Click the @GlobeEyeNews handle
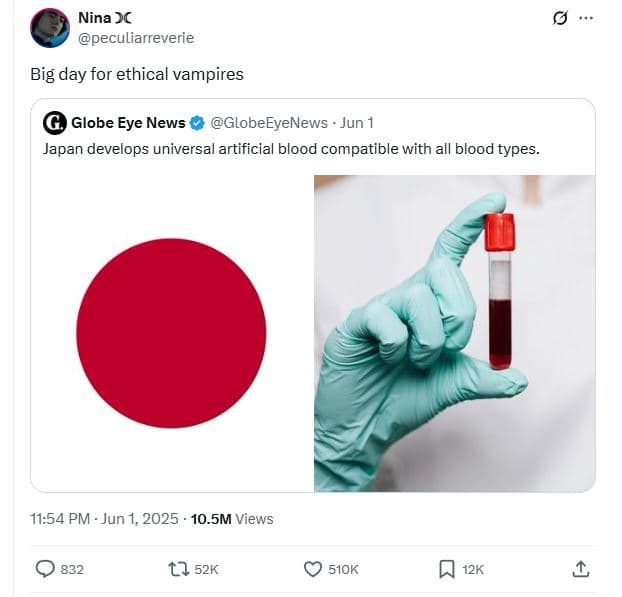622x597 pixels. point(269,123)
